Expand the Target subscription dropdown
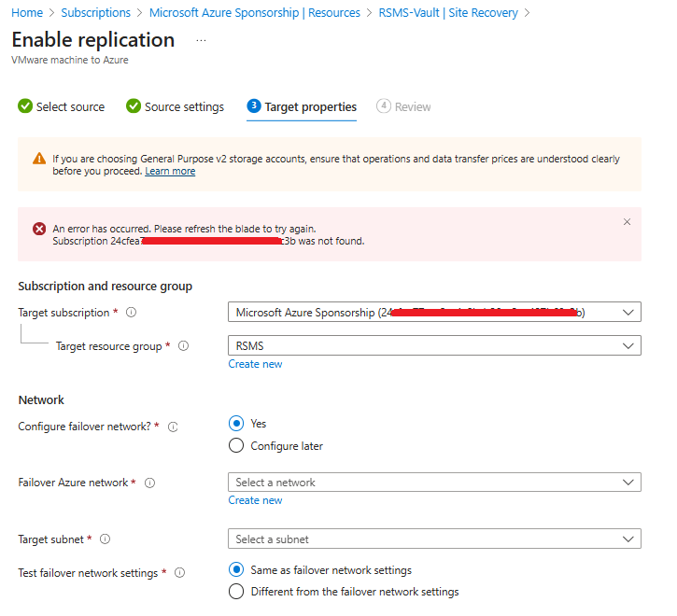Screen dimensions: 677x616 coord(434,312)
